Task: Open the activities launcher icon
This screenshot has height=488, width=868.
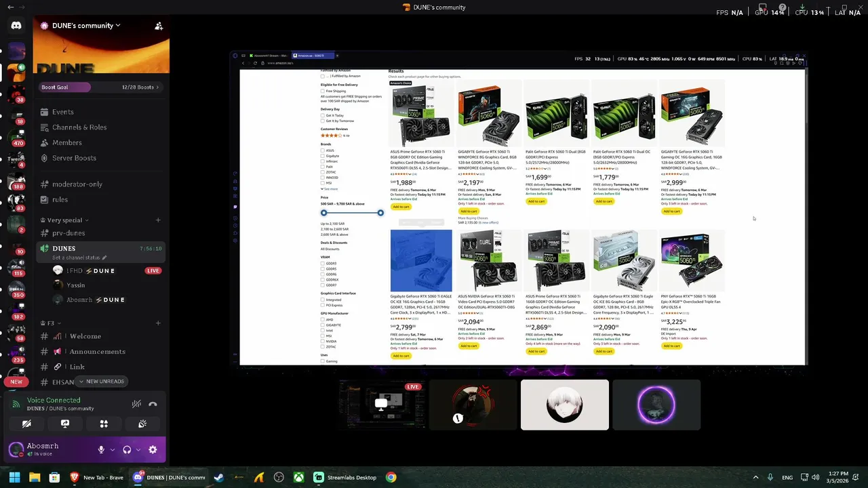Action: (104, 424)
